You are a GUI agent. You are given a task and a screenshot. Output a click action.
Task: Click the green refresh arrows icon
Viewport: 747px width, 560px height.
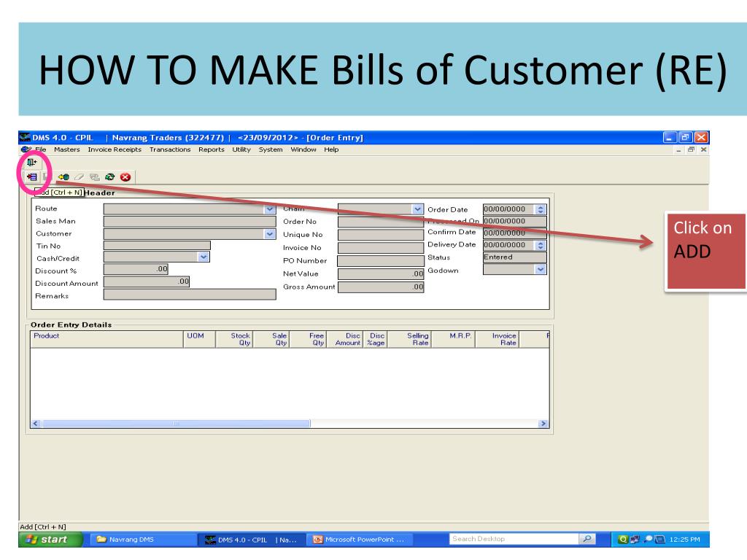[x=110, y=177]
